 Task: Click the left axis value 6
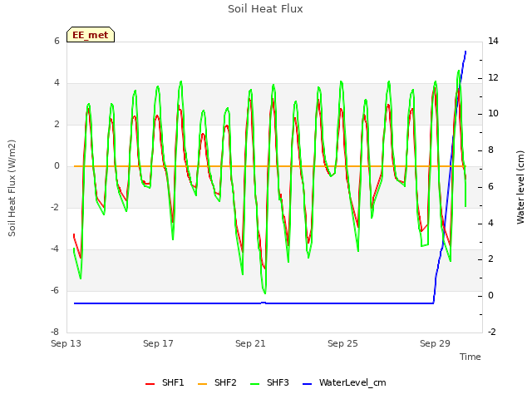pos(57,41)
